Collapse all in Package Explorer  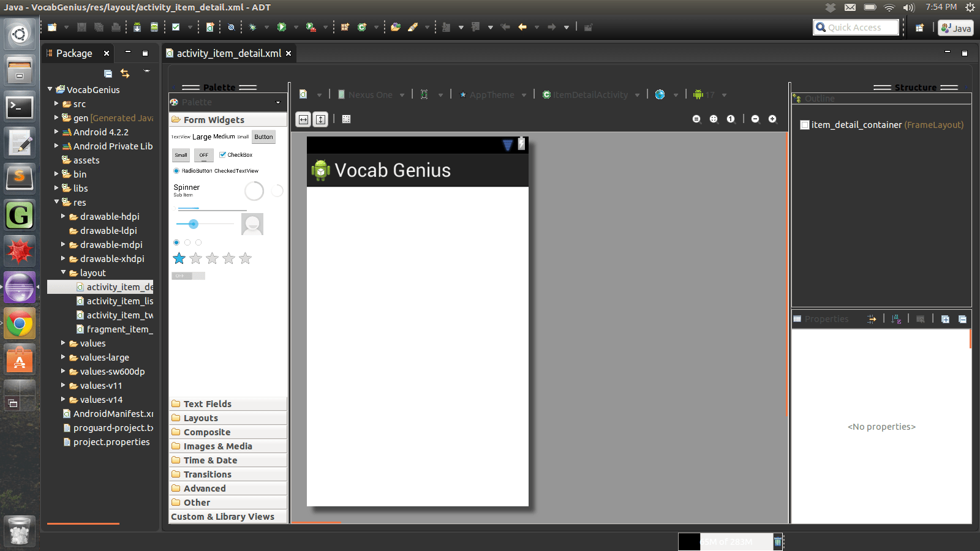108,73
